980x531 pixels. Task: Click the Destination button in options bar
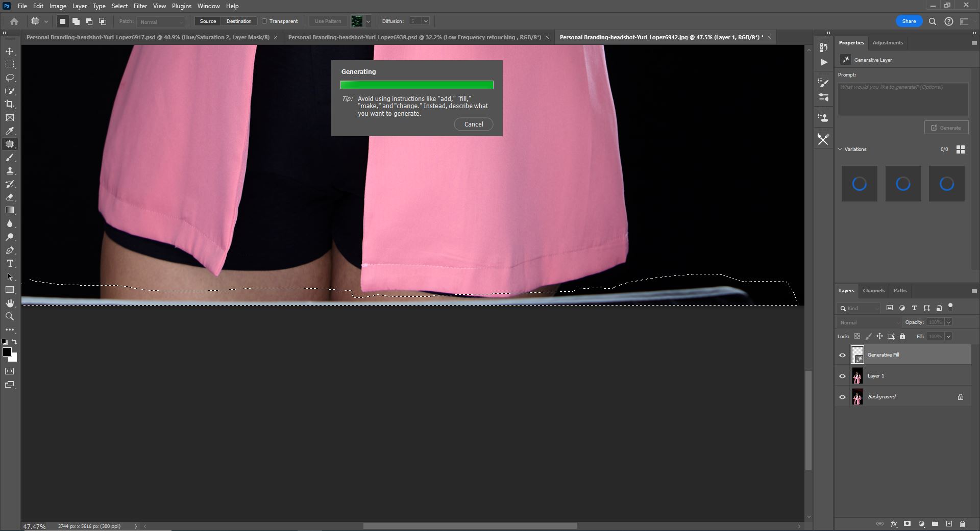[238, 21]
